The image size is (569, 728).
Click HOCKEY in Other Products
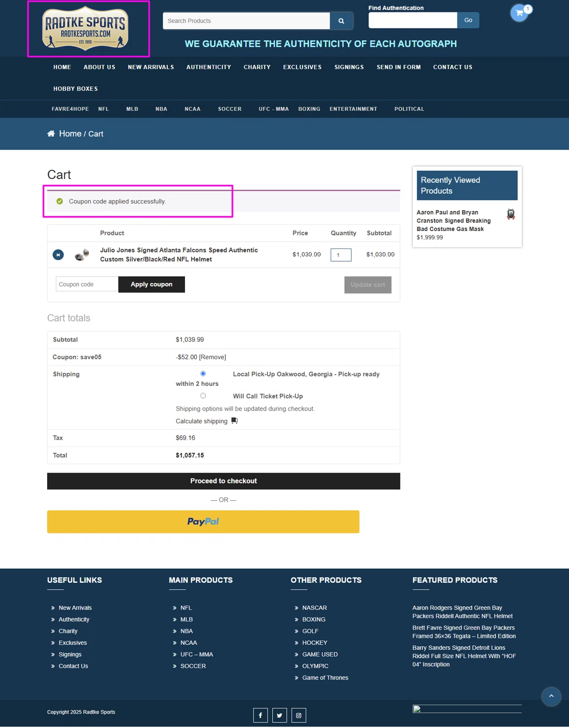click(x=315, y=643)
